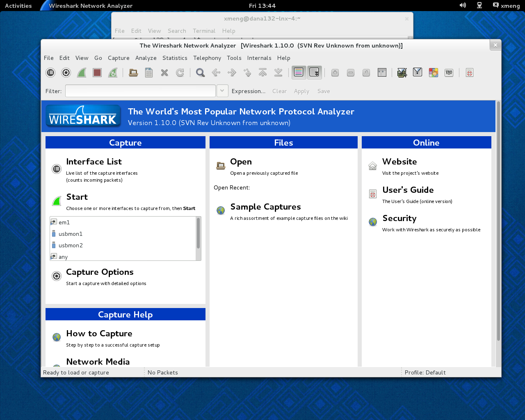Click the Save filter button
Image resolution: width=525 pixels, height=420 pixels.
click(x=324, y=91)
